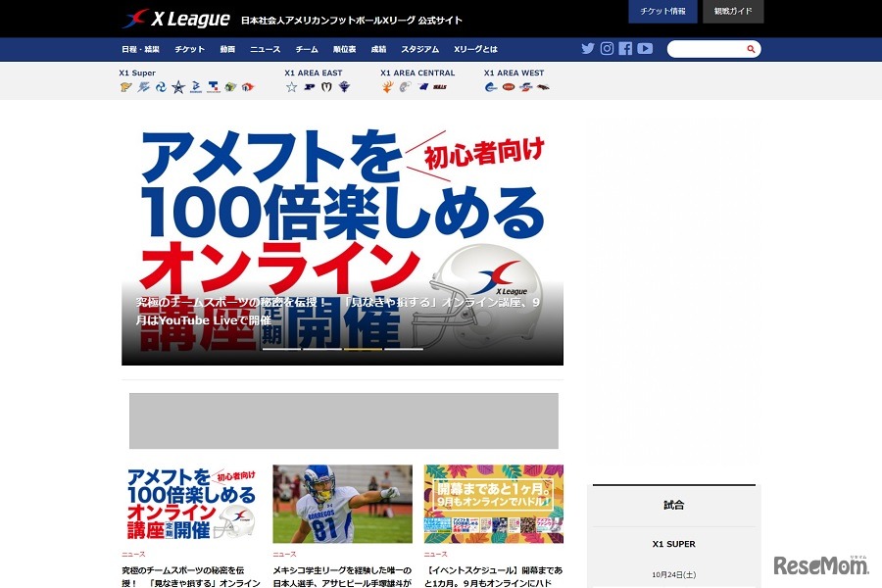Open the ニュース menu in the navigation bar
Viewport: 882px width, 588px height.
(x=265, y=48)
